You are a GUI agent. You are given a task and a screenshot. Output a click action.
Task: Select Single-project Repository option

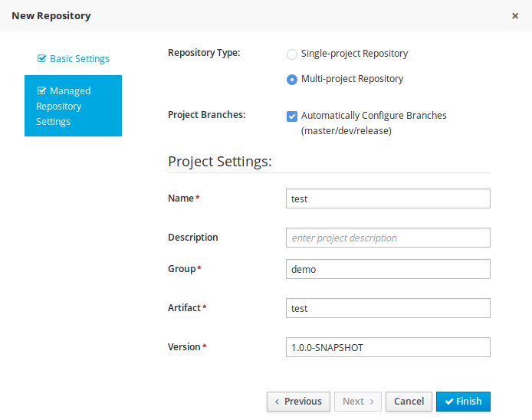(x=292, y=54)
